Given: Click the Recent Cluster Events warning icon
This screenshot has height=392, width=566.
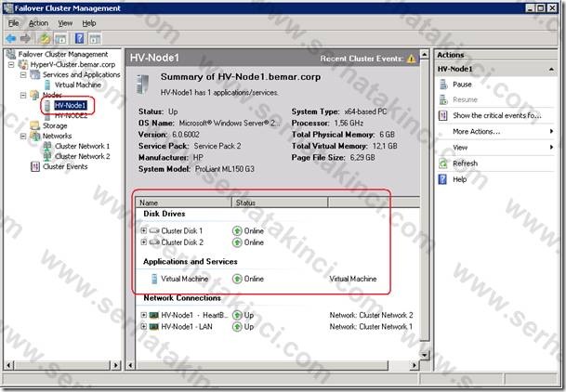Looking at the screenshot, I should pos(411,59).
